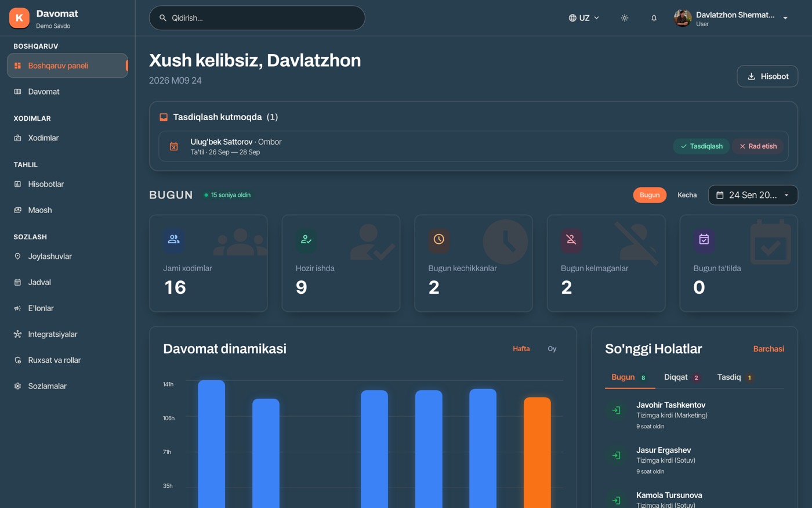Screen dimensions: 812x508
Task: Open the E'lonlar page
Action: (x=67, y=308)
